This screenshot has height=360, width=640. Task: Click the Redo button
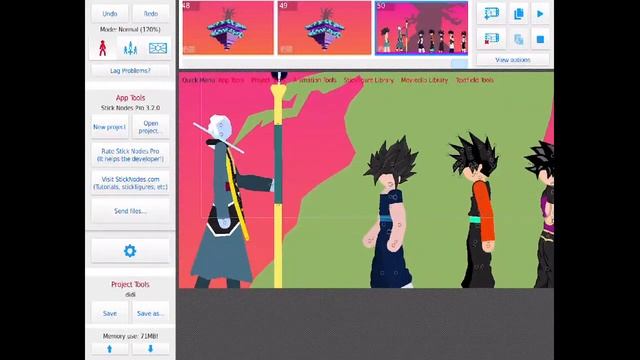pyautogui.click(x=151, y=13)
